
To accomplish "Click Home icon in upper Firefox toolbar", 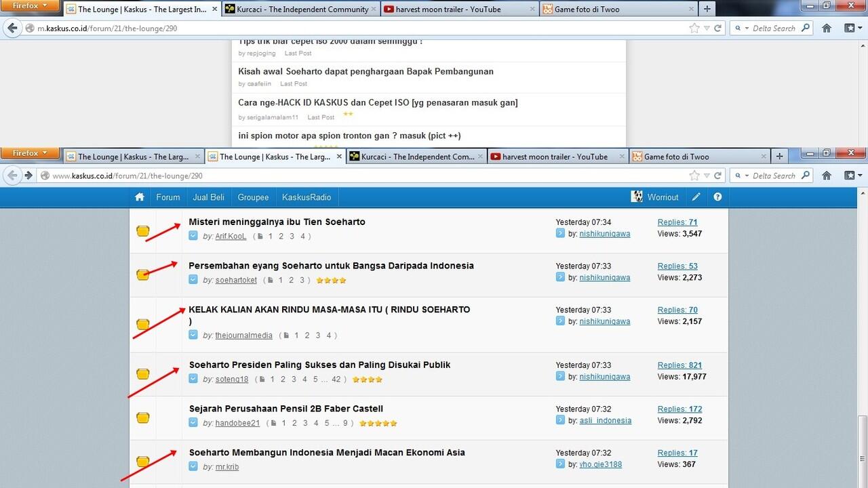I will pos(827,28).
